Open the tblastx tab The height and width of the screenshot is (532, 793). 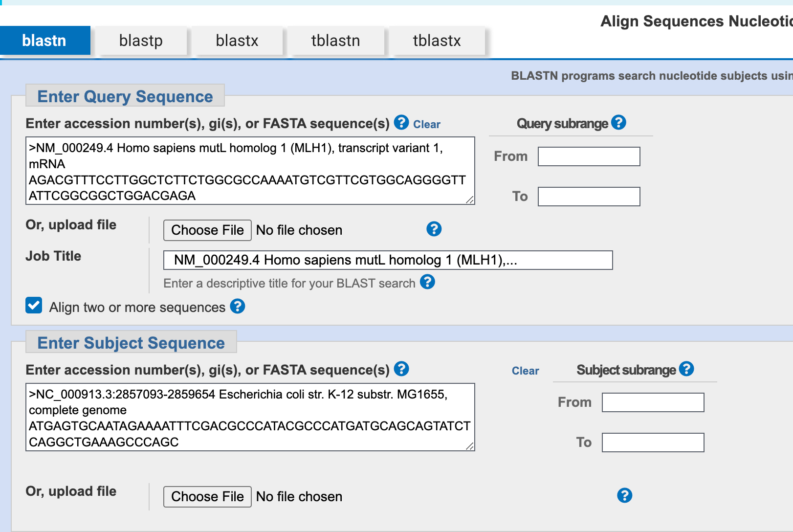[x=437, y=41]
